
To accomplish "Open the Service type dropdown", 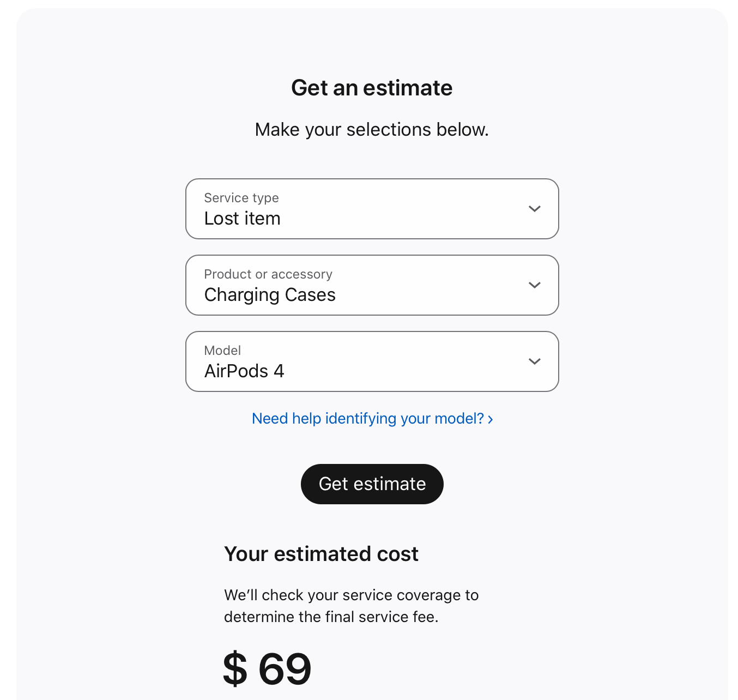I will click(x=372, y=209).
